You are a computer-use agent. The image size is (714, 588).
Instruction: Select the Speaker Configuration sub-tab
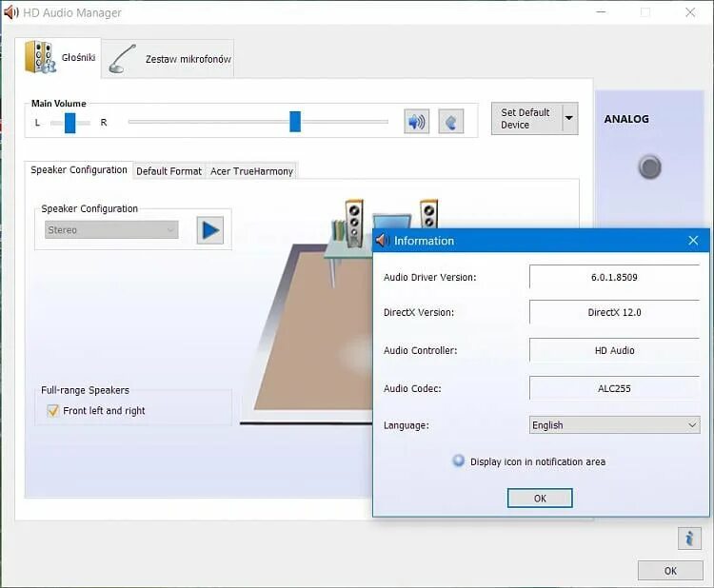tap(79, 169)
